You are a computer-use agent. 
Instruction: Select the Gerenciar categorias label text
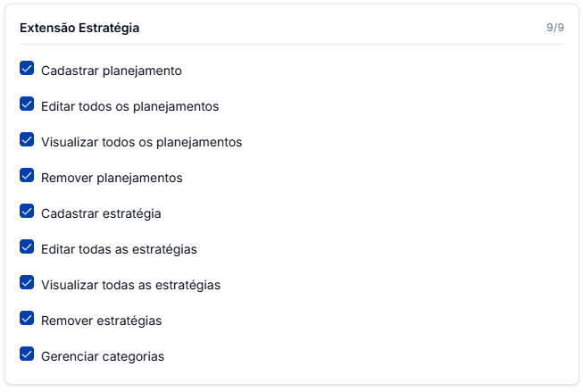pyautogui.click(x=103, y=356)
